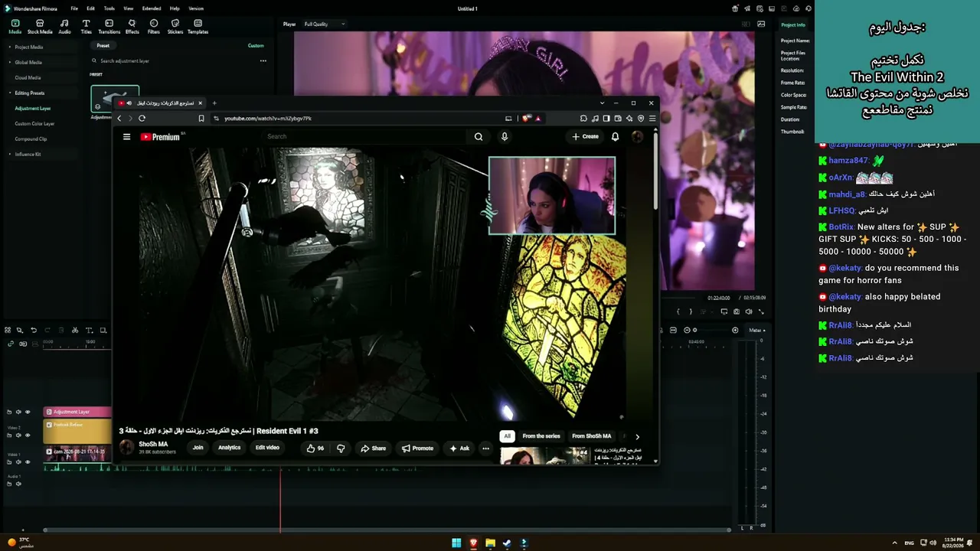The image size is (980, 551).
Task: Go back in the browser window
Action: coord(119,119)
